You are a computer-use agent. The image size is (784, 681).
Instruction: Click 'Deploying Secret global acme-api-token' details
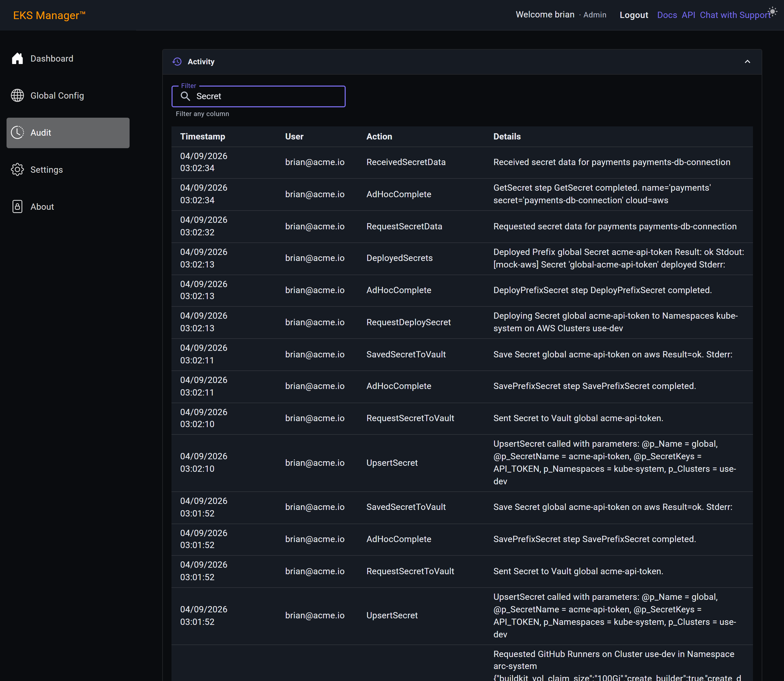point(615,322)
